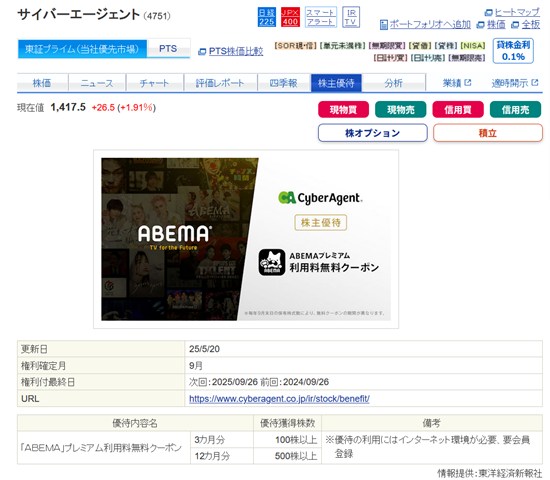
Task: Open the 業績 external tab
Action: pos(457,83)
